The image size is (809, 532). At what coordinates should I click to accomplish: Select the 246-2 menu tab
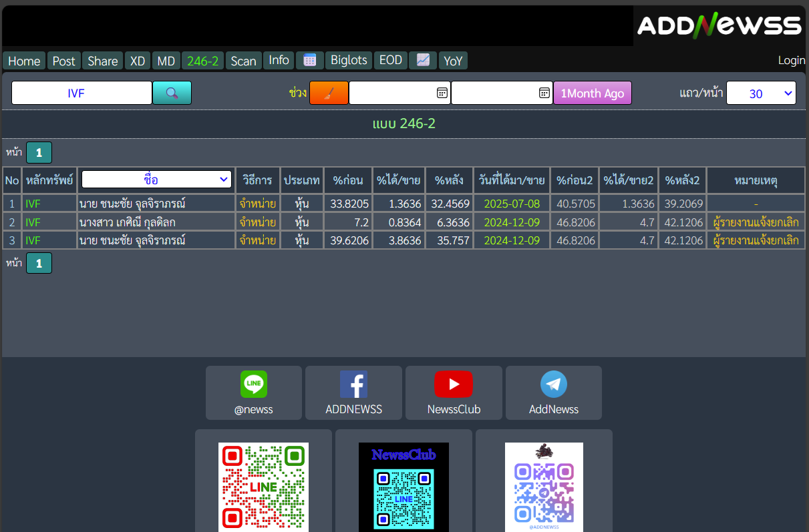(202, 61)
